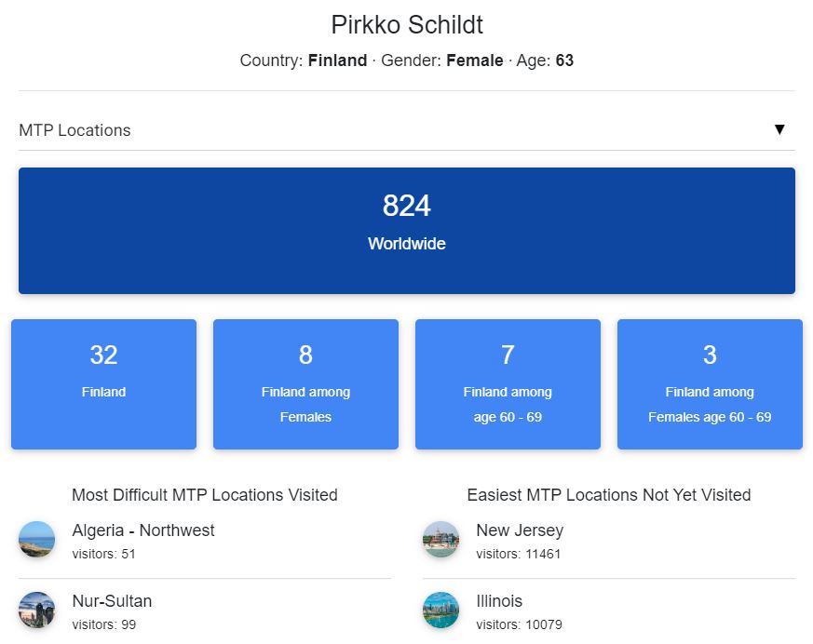Open the New Jersey location link
Screen dimensions: 813x644
pos(520,530)
